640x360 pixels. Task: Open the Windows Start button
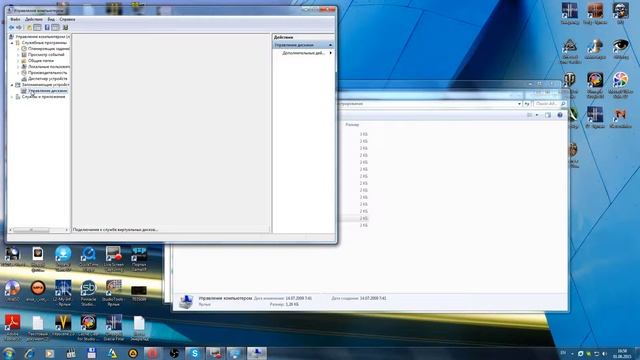tap(9, 353)
